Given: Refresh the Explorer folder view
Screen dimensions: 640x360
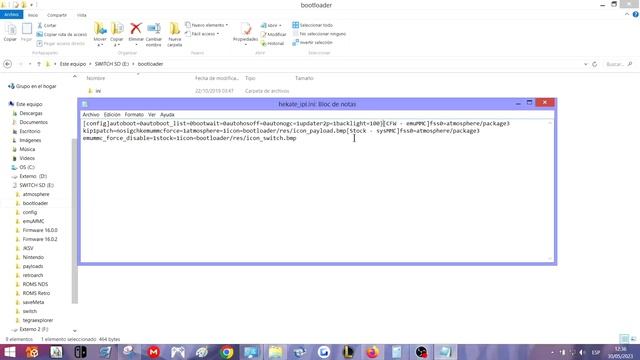Looking at the screenshot, I should pyautogui.click(x=595, y=64).
